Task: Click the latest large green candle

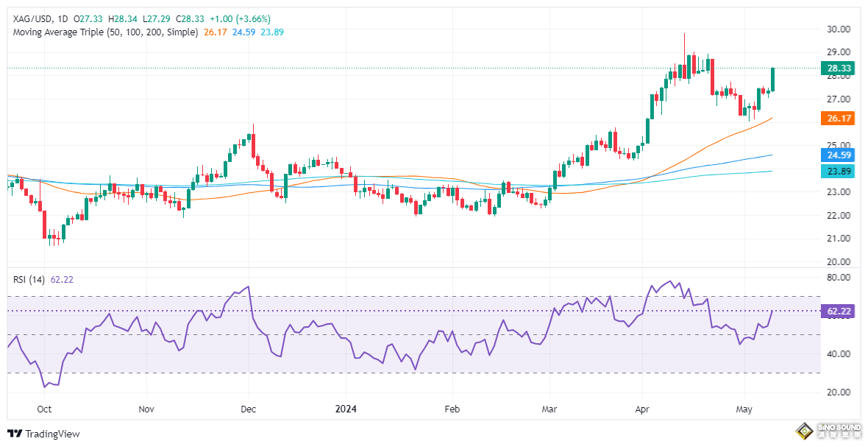Action: pyautogui.click(x=773, y=80)
